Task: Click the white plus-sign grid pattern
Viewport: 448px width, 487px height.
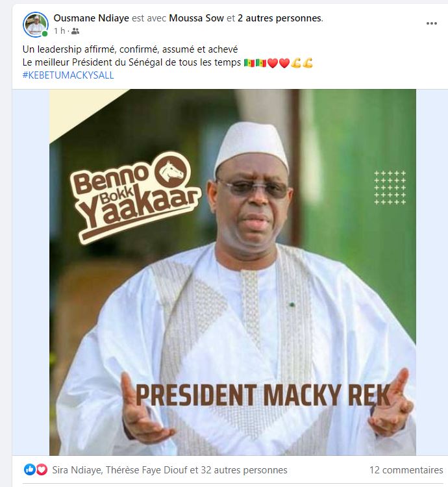Action: (x=390, y=188)
